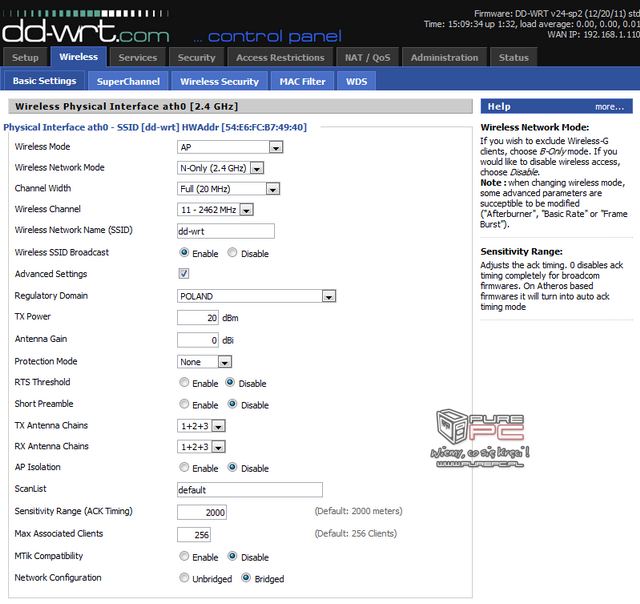Open the Protection Mode dropdown
Screen dimensions: 640x604
204,362
